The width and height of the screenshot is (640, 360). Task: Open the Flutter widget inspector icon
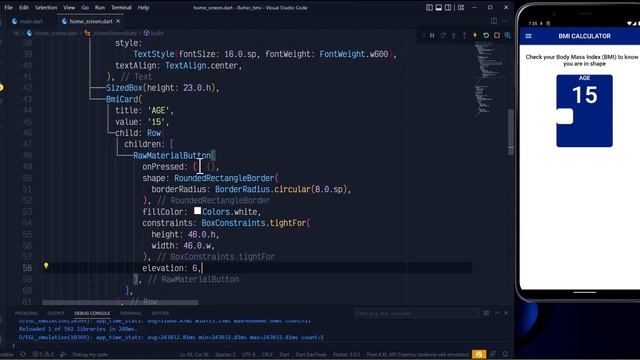507,36
